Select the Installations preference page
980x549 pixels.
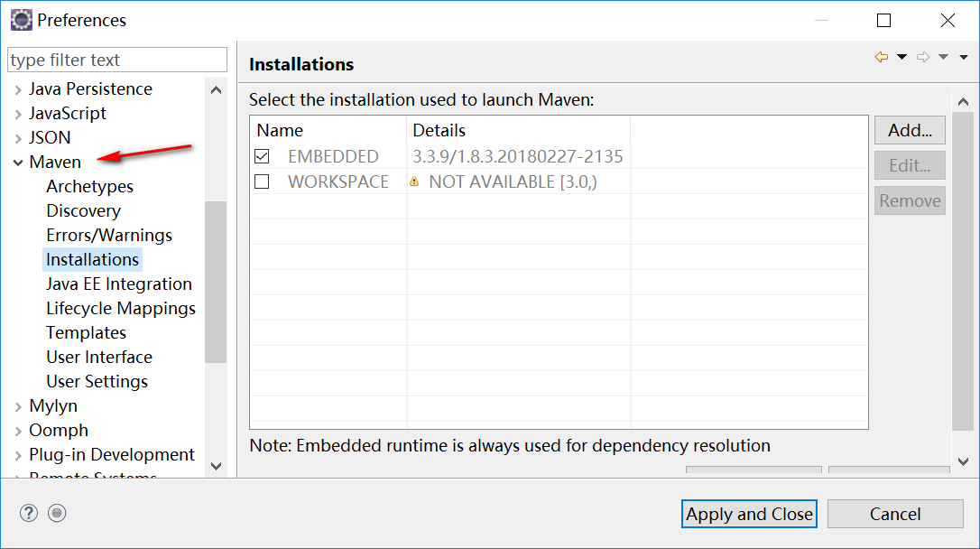93,259
